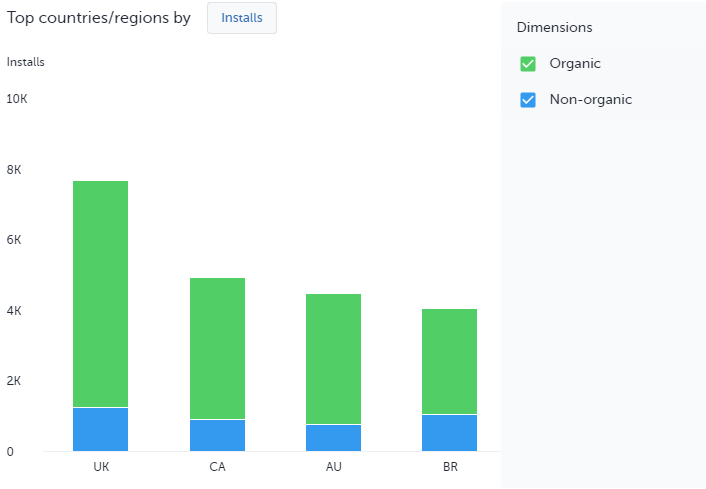Select the BR green organic bar segment
The width and height of the screenshot is (706, 489).
click(x=449, y=361)
